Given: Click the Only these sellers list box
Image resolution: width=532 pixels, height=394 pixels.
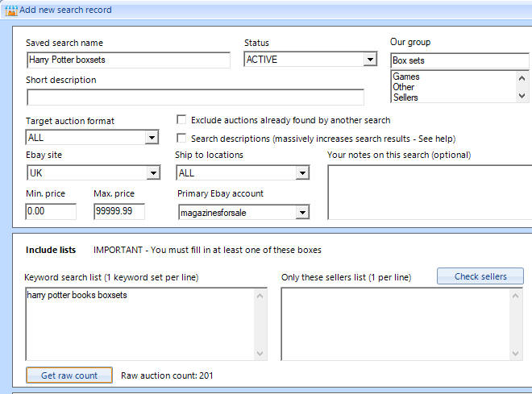Looking at the screenshot, I should (396, 324).
